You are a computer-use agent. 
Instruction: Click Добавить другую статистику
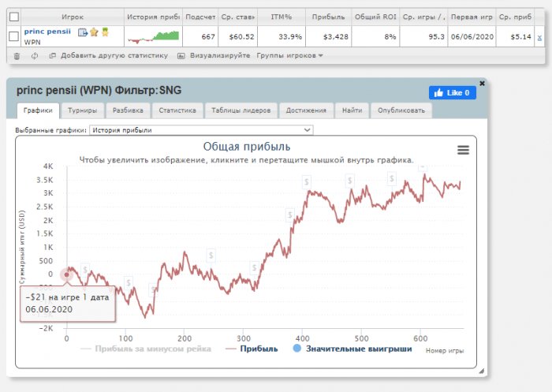point(109,56)
